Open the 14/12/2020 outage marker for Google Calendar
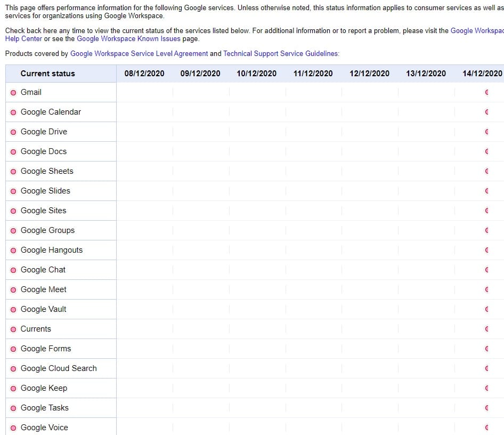504x435 pixels. coord(486,112)
